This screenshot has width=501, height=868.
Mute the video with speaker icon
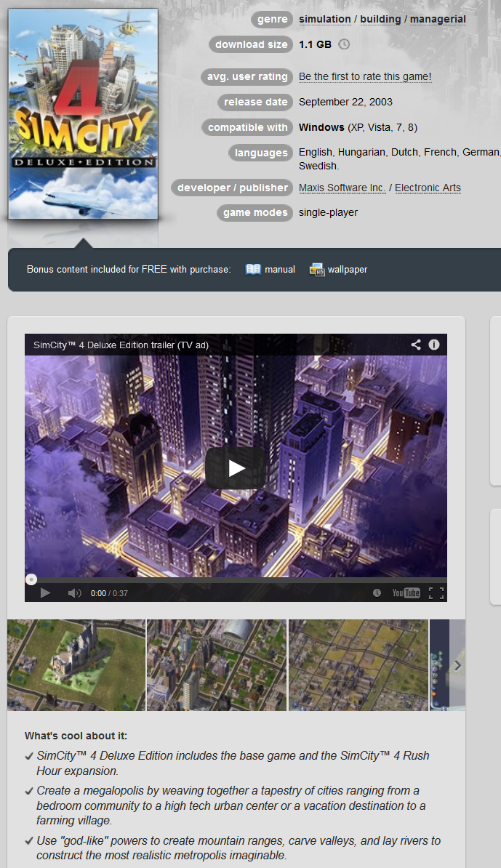pyautogui.click(x=74, y=593)
